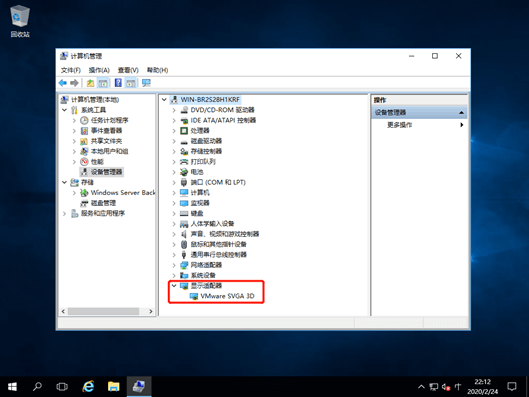
Task: Click the input method indicator in tray
Action: tap(458, 387)
